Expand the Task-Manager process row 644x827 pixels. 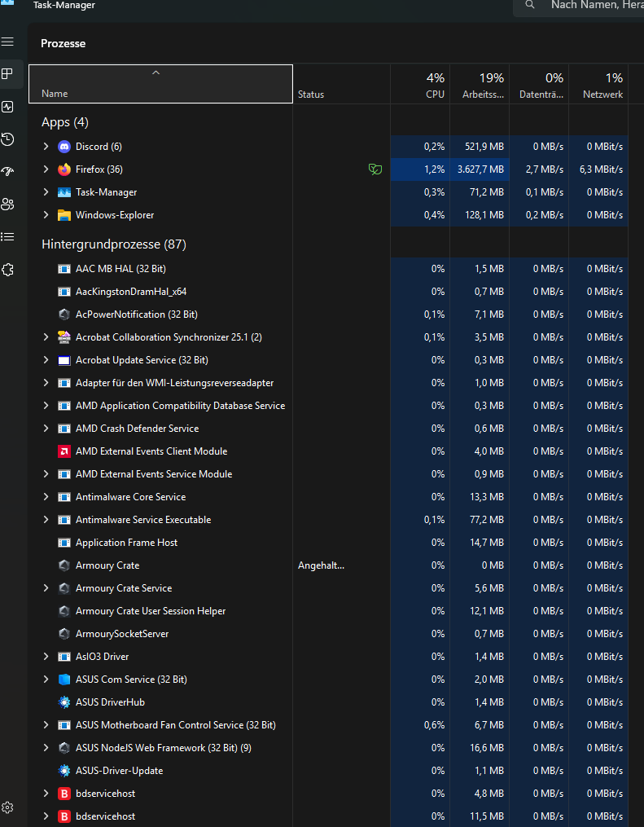point(46,192)
